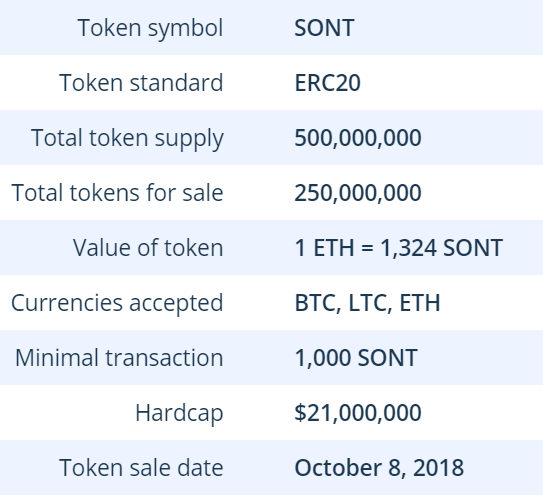Click the Total token supply label

pos(127,139)
